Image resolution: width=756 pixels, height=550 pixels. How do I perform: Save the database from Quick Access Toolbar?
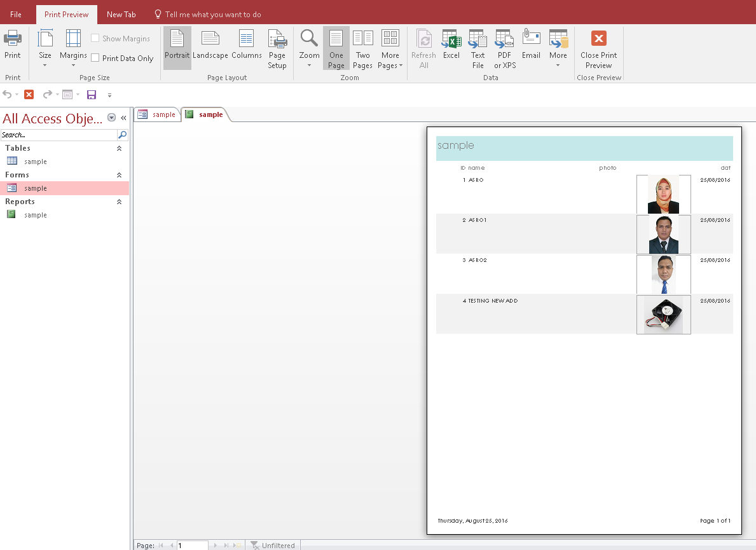pos(92,94)
